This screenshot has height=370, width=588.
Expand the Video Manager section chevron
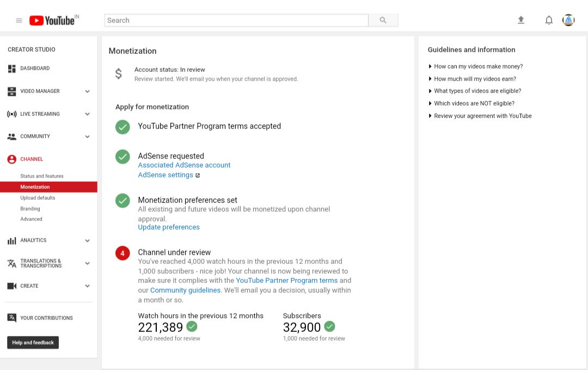click(87, 91)
